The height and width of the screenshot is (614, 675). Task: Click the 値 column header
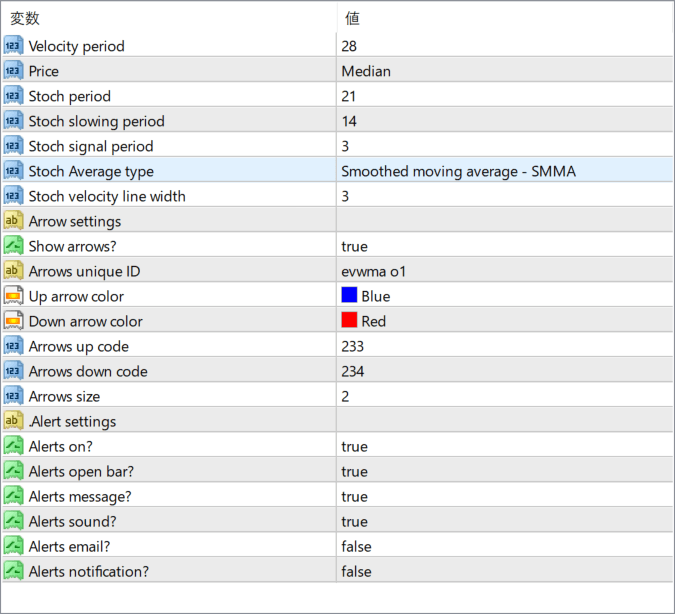point(352,18)
